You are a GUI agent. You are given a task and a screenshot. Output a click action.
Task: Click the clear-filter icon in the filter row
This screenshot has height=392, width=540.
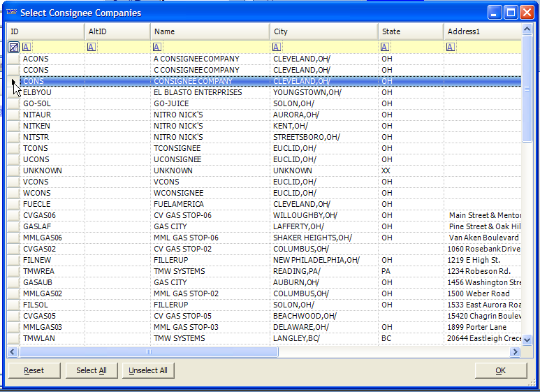13,47
